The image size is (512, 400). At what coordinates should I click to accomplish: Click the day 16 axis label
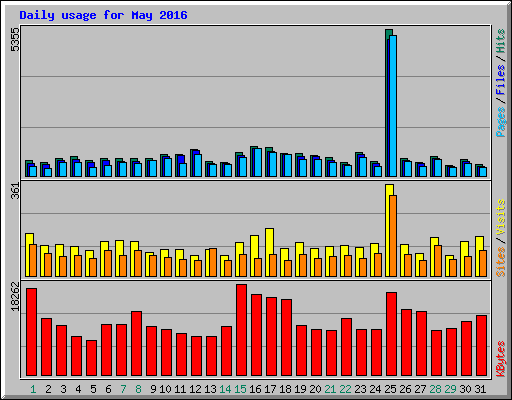click(255, 389)
